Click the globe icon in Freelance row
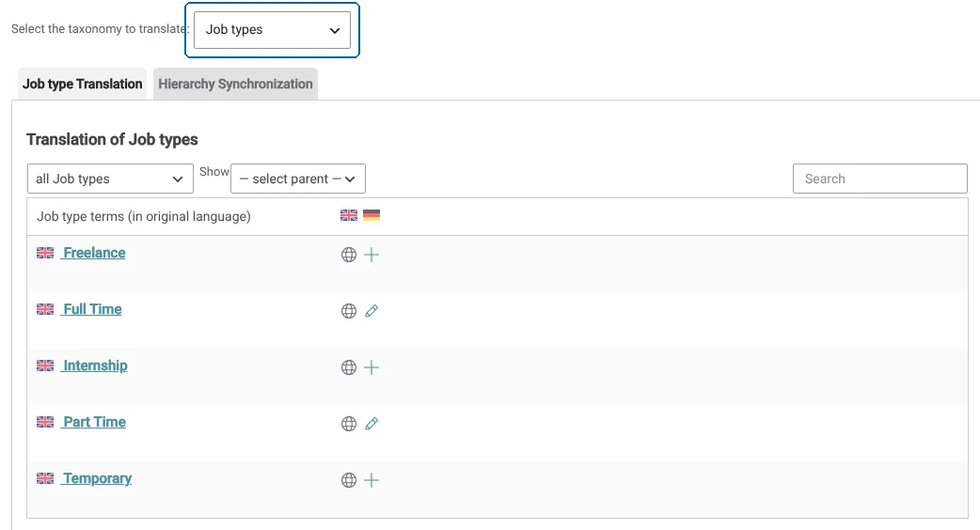 point(349,255)
